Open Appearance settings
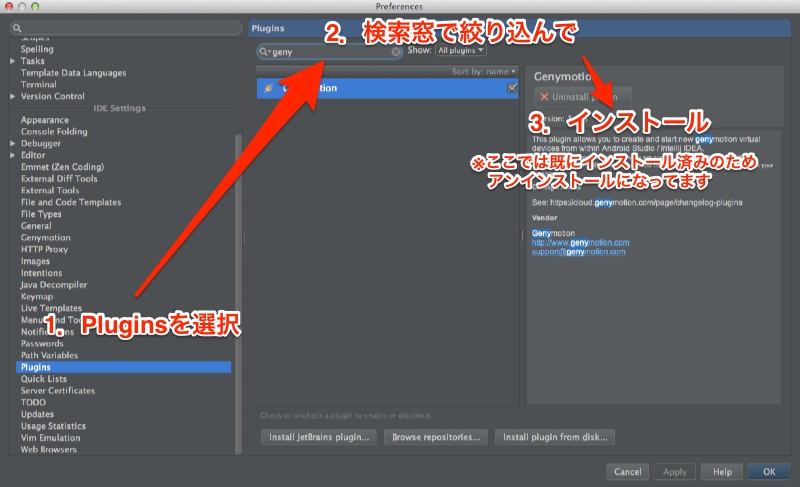Image resolution: width=800 pixels, height=487 pixels. click(45, 120)
